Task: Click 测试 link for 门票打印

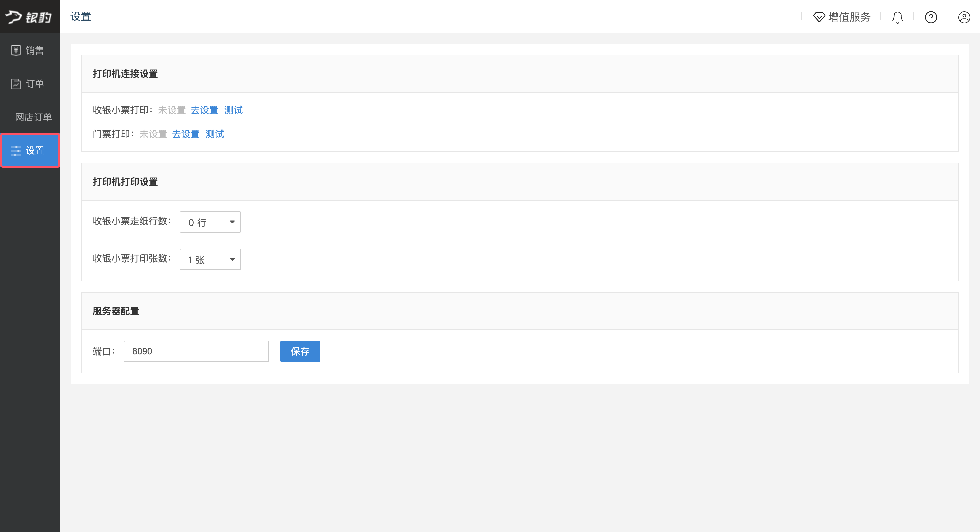Action: pos(215,134)
